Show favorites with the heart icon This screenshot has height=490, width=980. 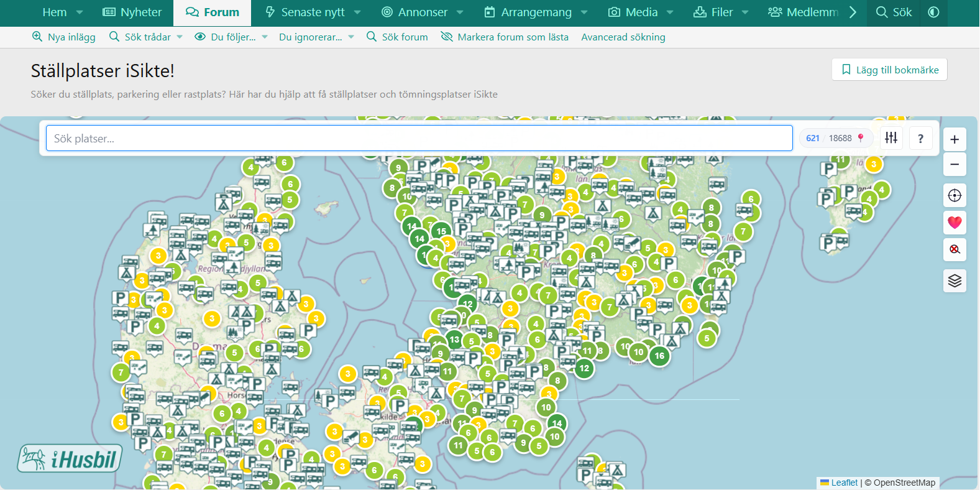point(955,222)
